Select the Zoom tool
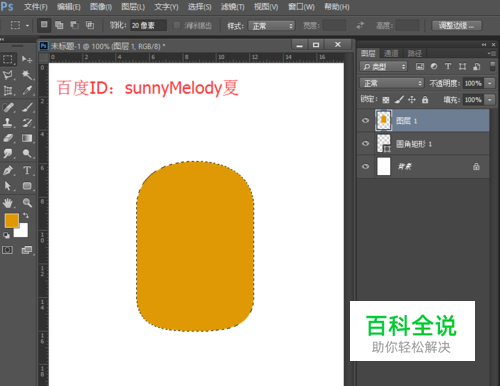 tap(27, 202)
